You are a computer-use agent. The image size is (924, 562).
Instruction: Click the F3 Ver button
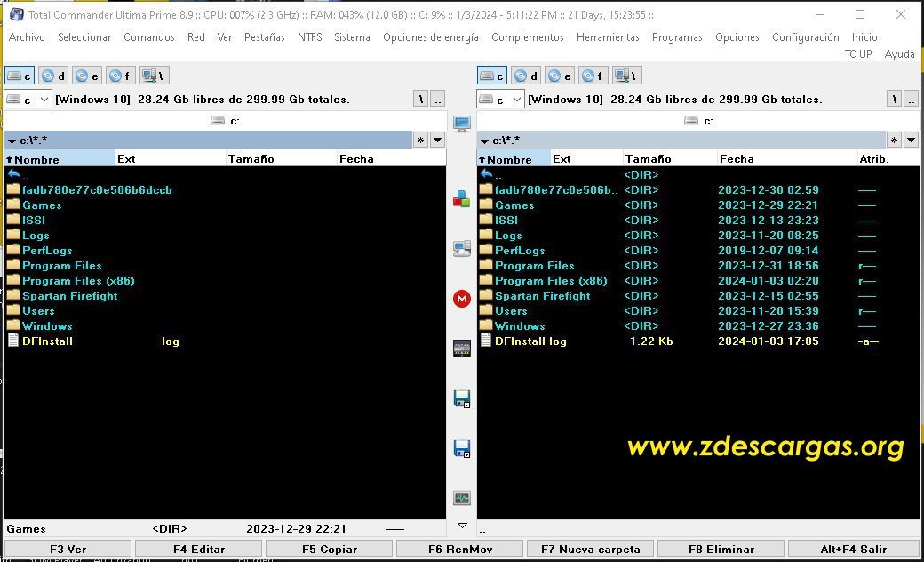coord(68,549)
